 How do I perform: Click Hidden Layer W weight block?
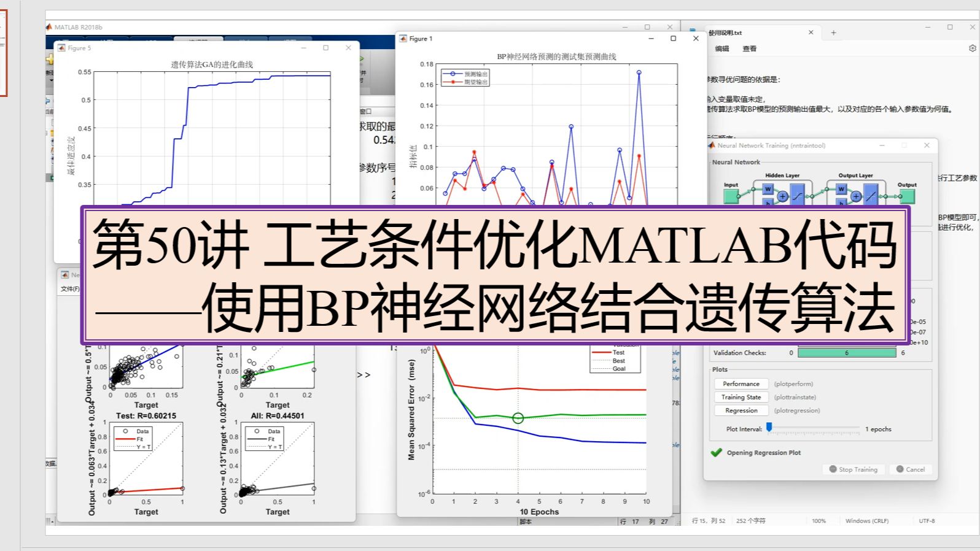click(x=768, y=189)
